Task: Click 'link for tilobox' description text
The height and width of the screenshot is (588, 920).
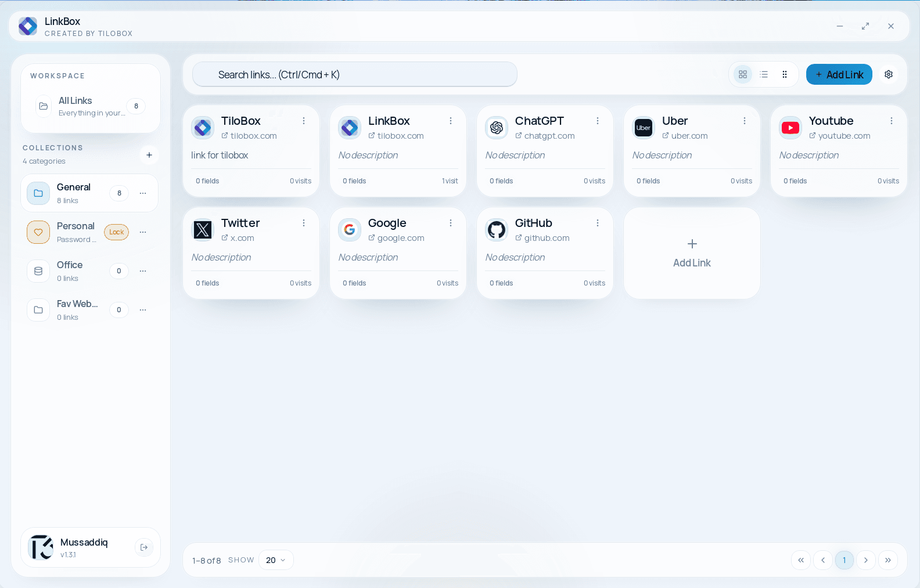Action: click(220, 155)
